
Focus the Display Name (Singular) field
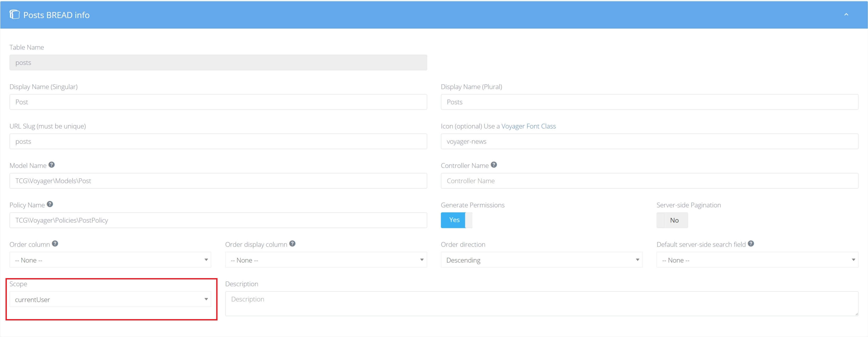[x=218, y=102]
